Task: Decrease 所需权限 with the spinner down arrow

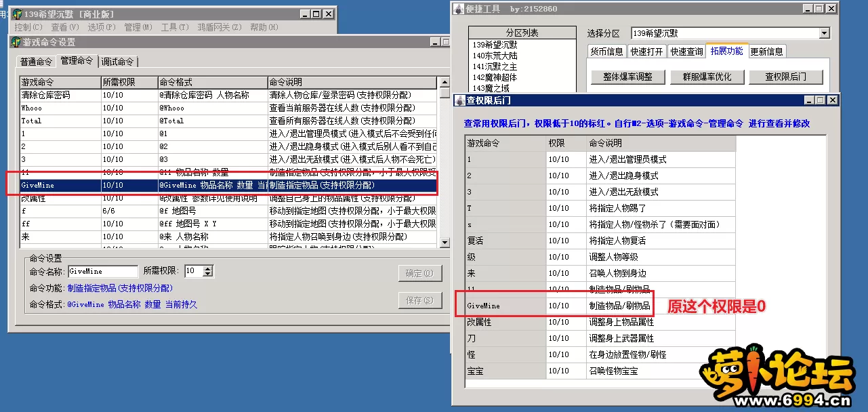Action: pyautogui.click(x=207, y=274)
